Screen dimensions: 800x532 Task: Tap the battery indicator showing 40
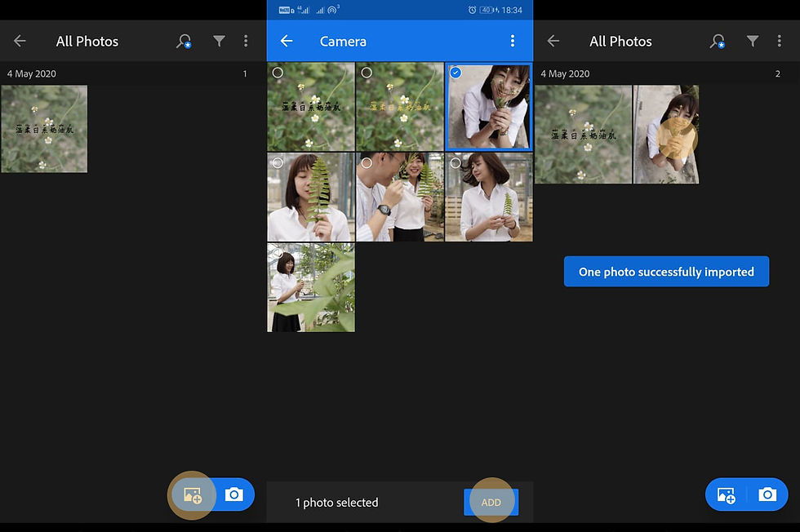click(x=487, y=10)
